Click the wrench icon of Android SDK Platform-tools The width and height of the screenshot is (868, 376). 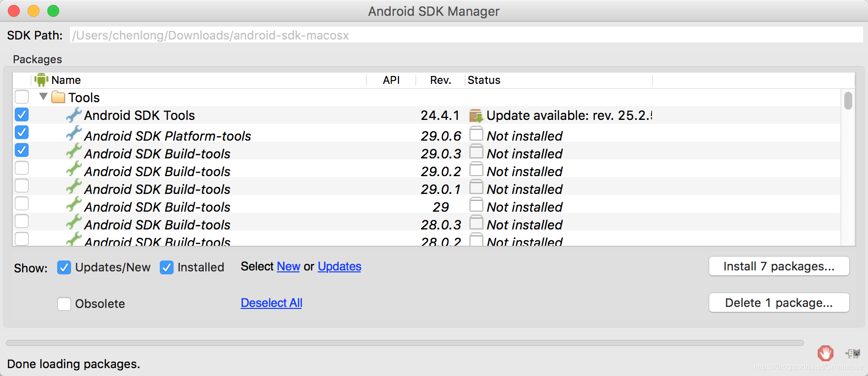click(73, 134)
